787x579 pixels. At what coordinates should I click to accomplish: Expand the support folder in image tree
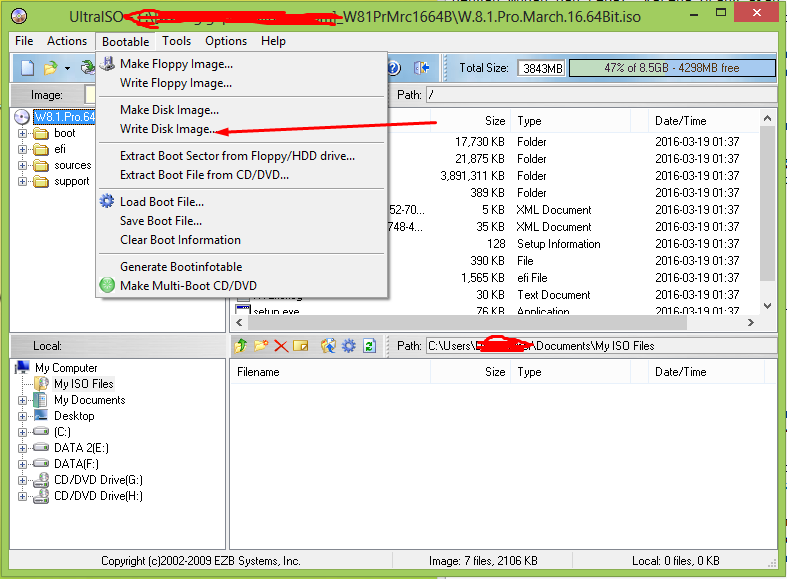[x=22, y=182]
